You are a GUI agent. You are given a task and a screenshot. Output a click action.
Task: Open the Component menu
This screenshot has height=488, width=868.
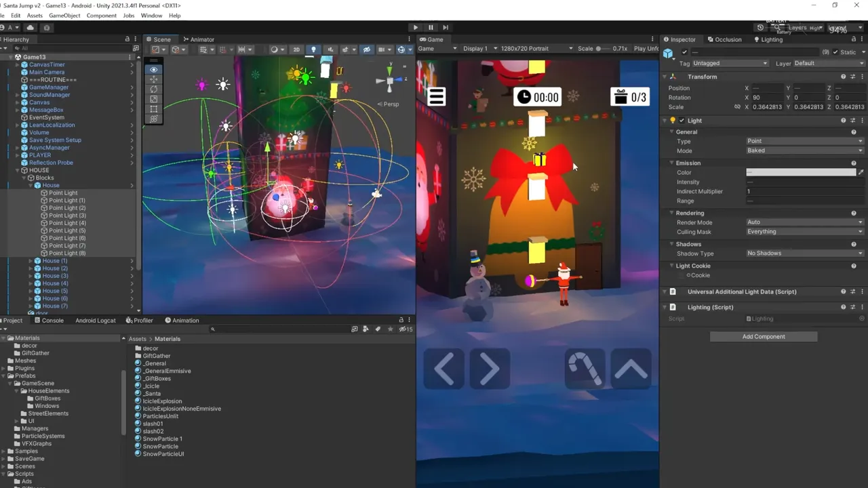point(101,16)
